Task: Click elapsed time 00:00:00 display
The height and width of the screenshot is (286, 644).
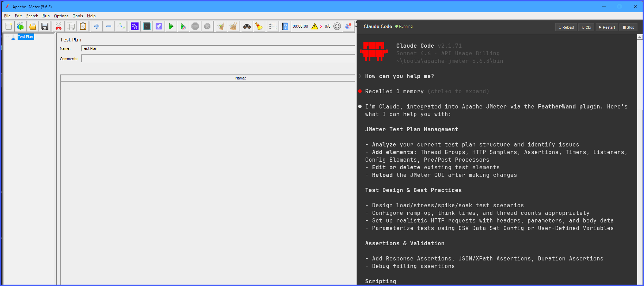Action: (x=300, y=26)
